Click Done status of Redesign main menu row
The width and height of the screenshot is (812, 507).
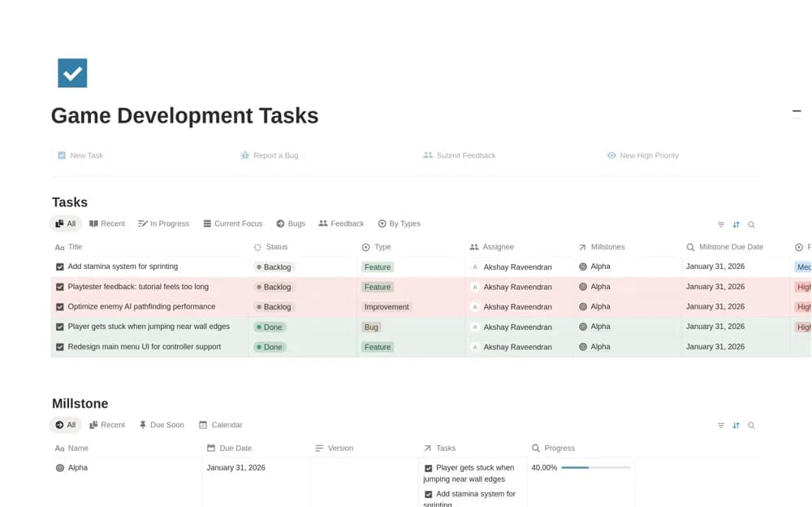[x=270, y=347]
